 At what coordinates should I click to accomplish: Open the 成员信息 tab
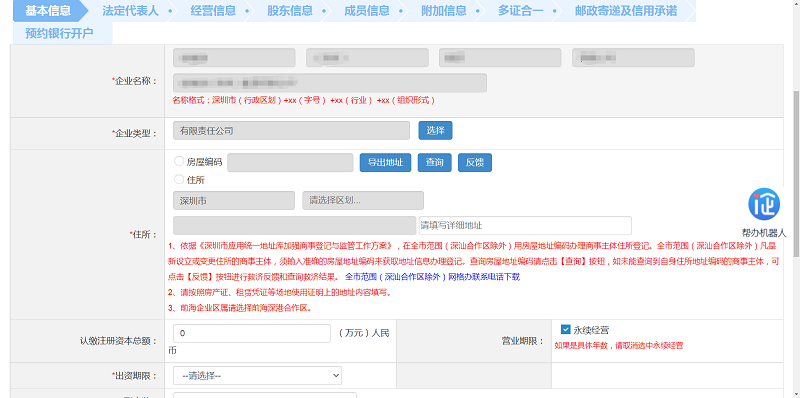pos(367,11)
